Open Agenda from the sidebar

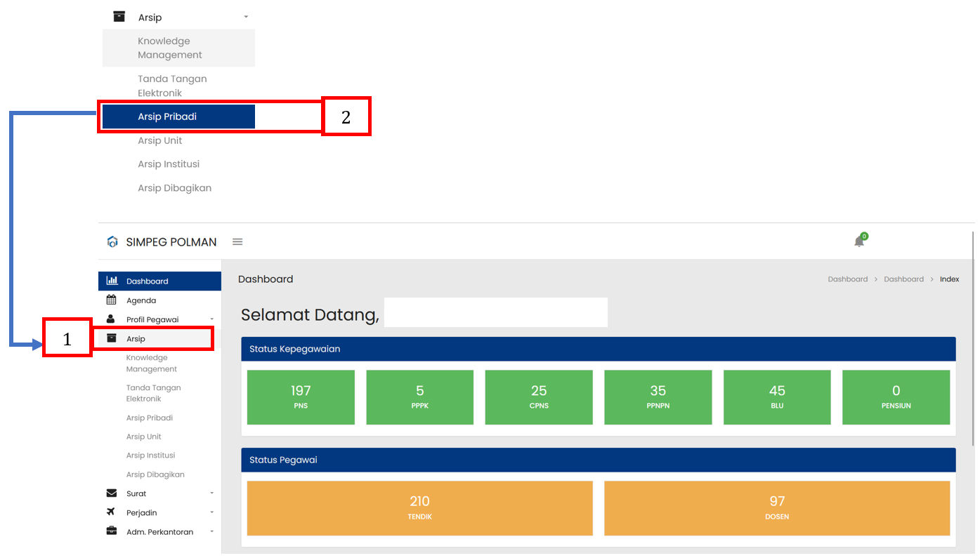(141, 300)
